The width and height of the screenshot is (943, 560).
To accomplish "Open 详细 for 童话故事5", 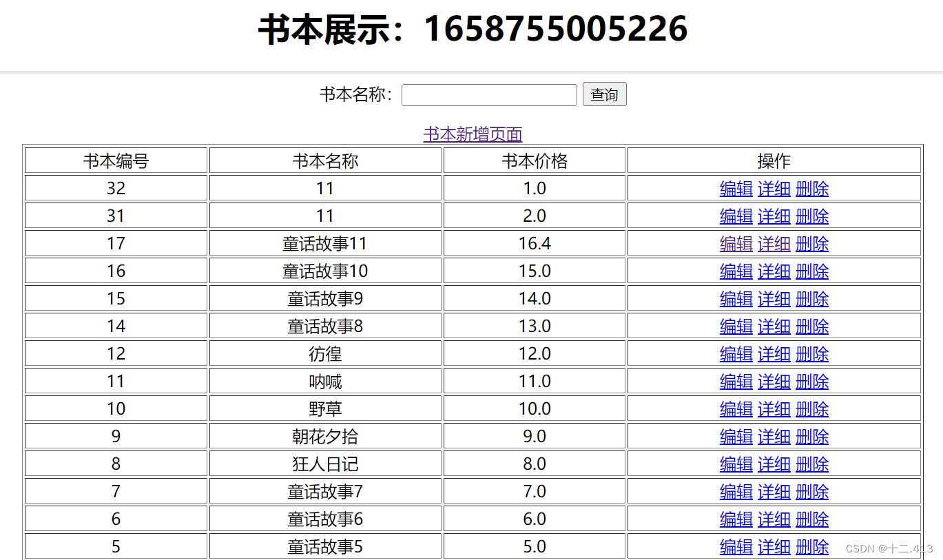I will click(774, 547).
